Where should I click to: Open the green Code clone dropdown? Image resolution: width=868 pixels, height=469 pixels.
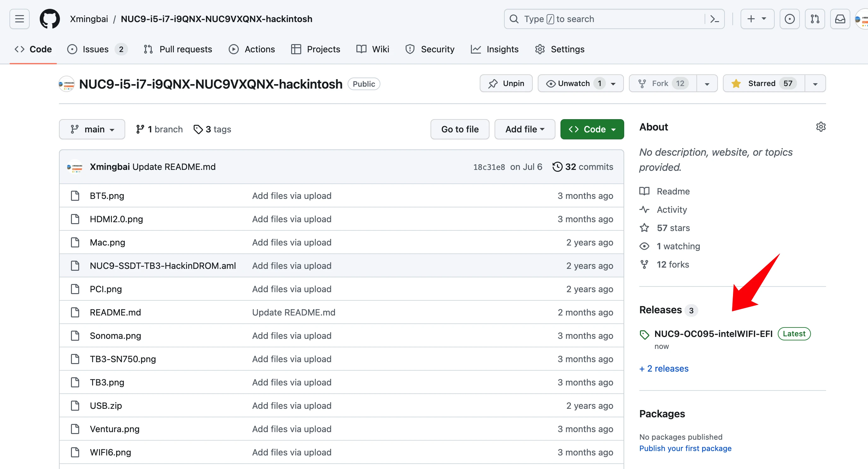(592, 129)
